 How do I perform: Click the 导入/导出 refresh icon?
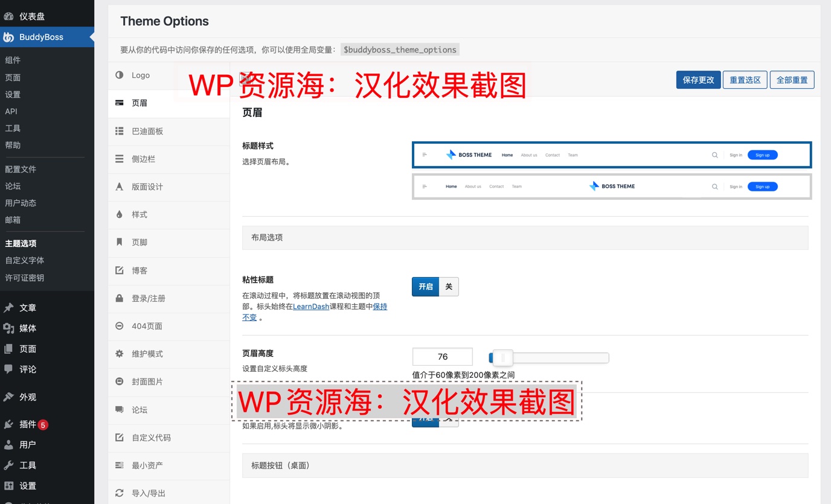(120, 493)
